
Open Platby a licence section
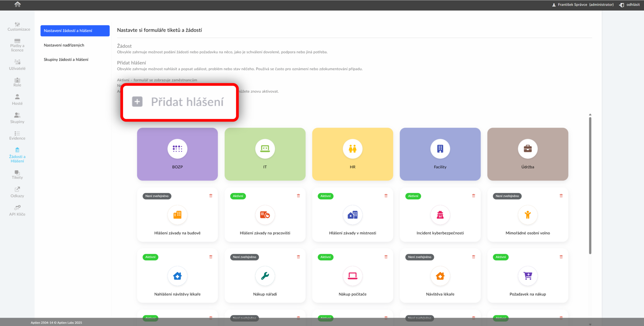pos(17,45)
